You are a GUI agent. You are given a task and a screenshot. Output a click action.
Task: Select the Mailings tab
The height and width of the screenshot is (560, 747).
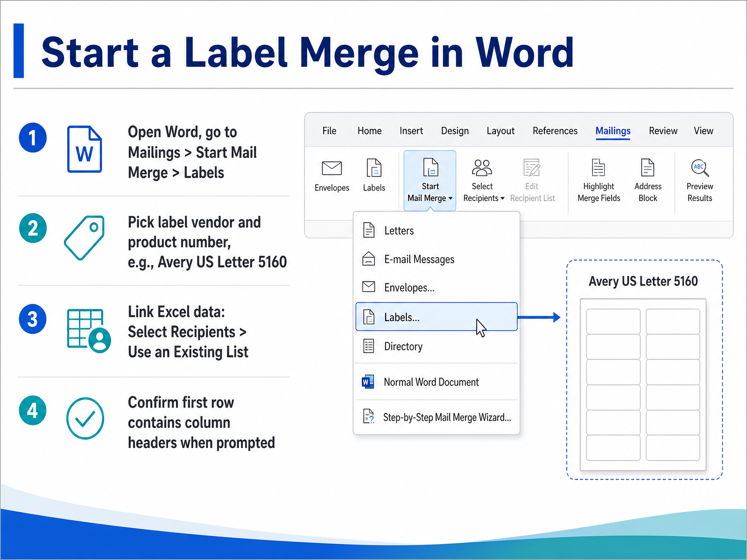(613, 131)
